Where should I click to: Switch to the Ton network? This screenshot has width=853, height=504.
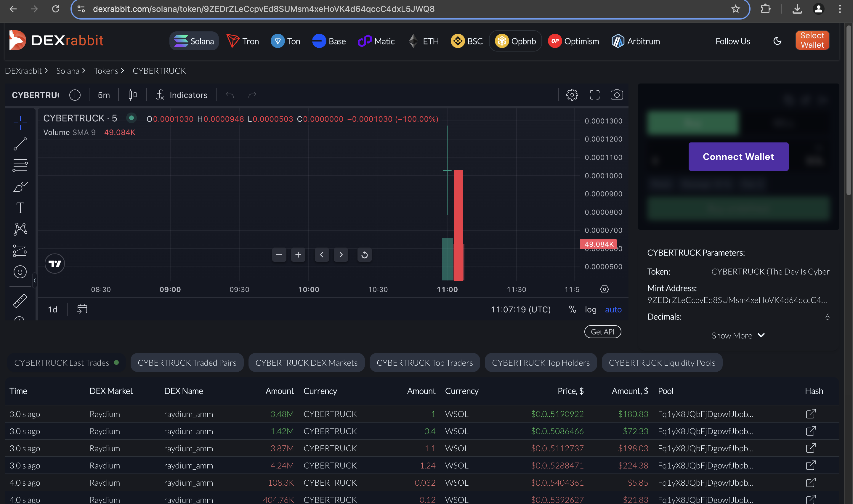285,41
